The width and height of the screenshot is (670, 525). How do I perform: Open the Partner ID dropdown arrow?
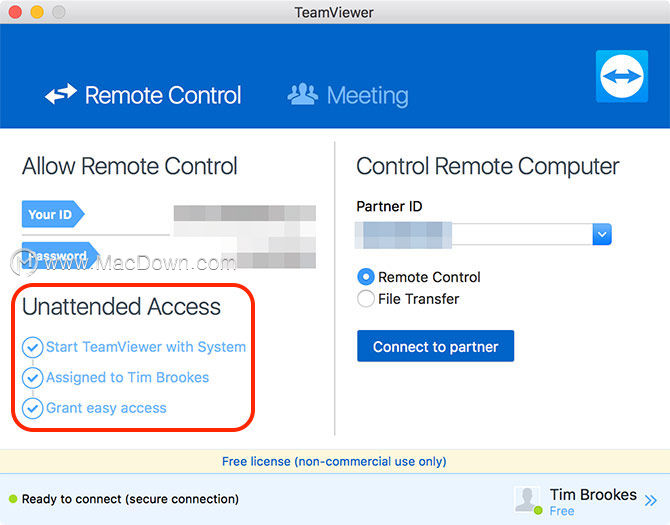[x=602, y=234]
